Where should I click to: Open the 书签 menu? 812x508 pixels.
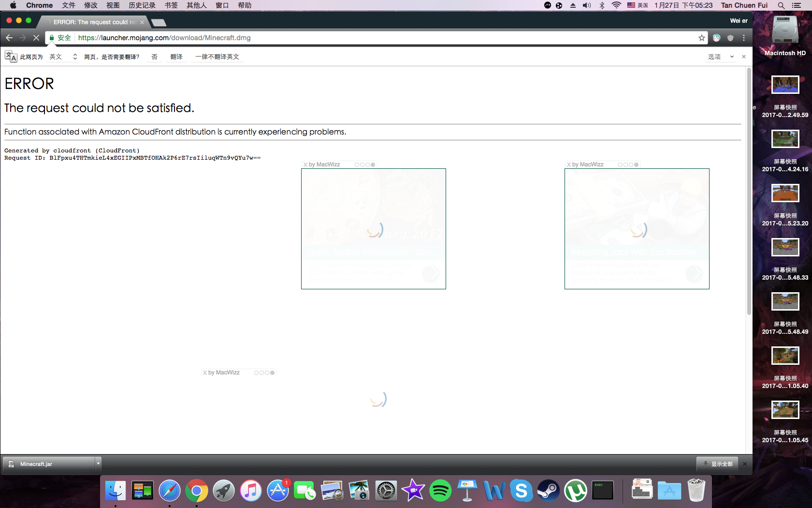point(171,5)
